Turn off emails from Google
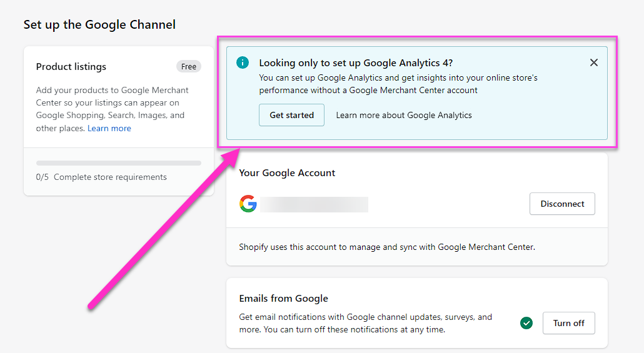Screen dimensions: 644x353 [x=568, y=323]
